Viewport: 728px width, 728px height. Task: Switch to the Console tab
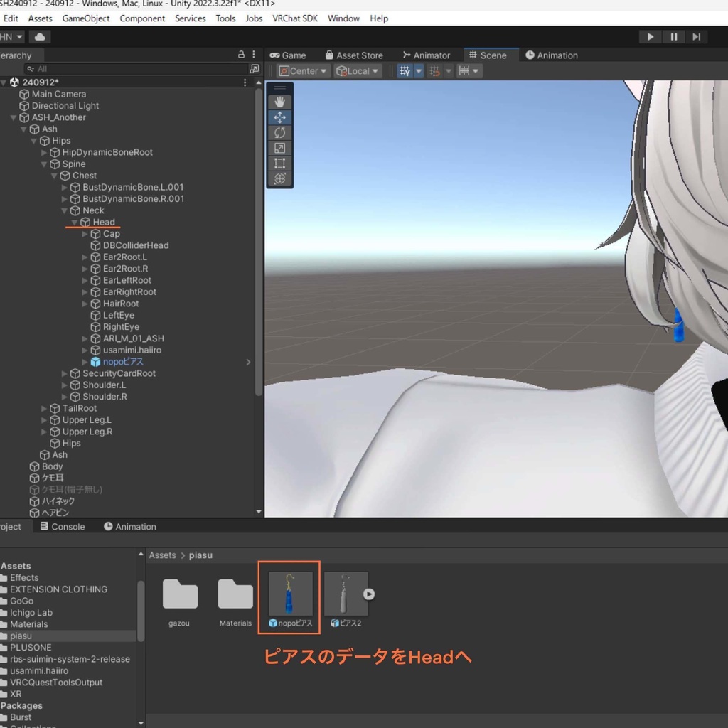tap(63, 526)
